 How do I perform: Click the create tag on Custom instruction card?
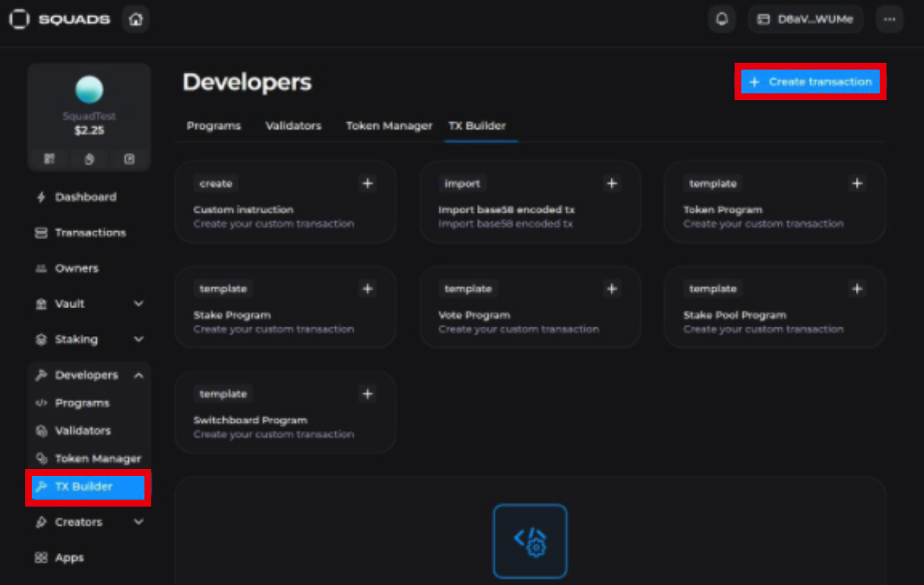click(216, 183)
